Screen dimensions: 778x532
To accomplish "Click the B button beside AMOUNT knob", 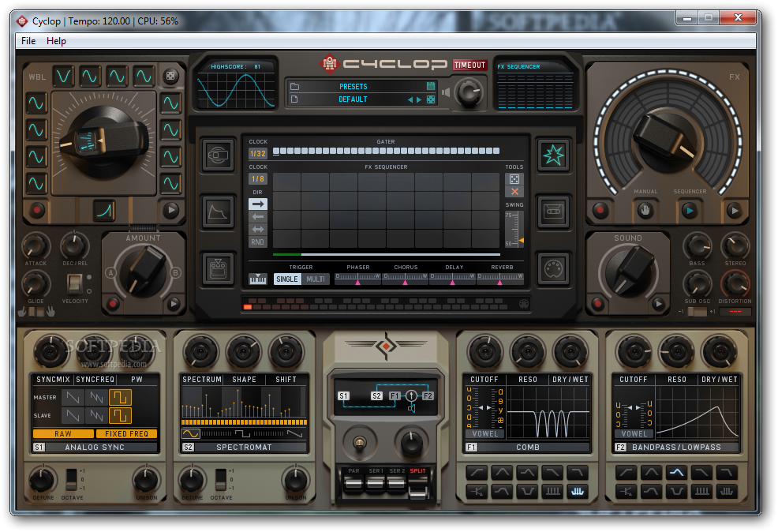I will [174, 272].
